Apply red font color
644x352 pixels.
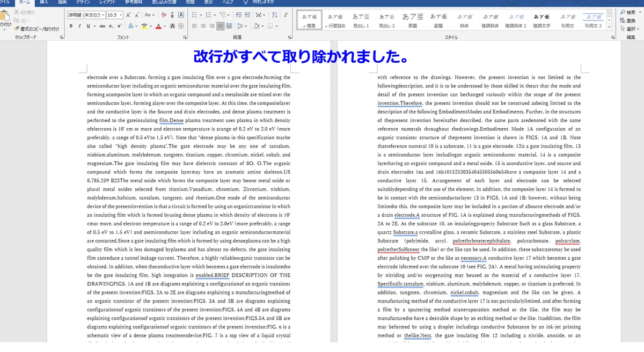pos(158,26)
